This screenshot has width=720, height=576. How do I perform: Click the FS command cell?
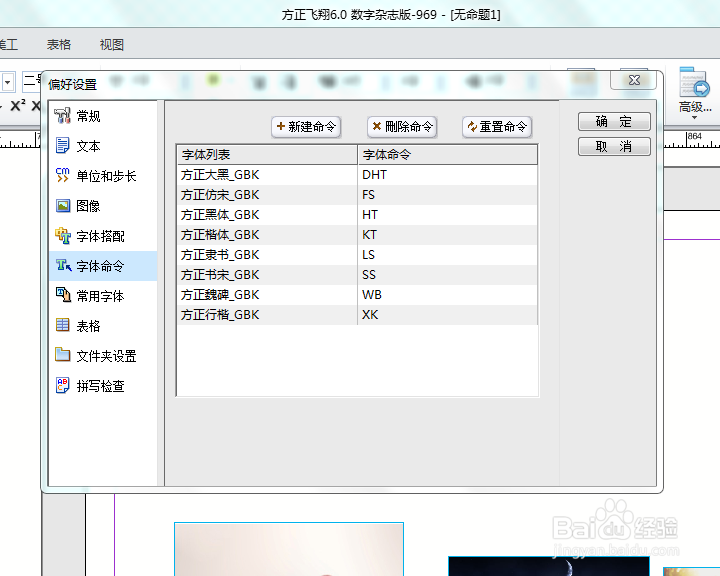point(448,195)
